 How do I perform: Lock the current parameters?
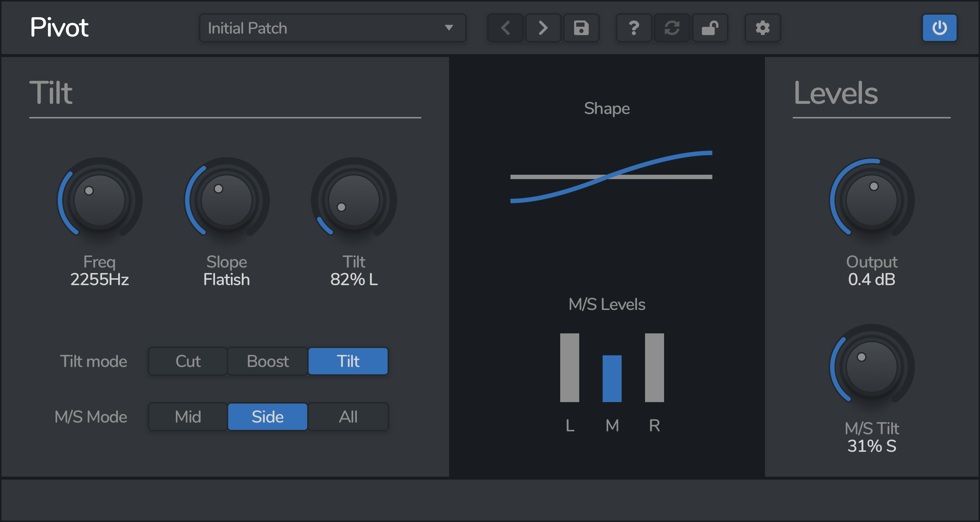[x=710, y=28]
